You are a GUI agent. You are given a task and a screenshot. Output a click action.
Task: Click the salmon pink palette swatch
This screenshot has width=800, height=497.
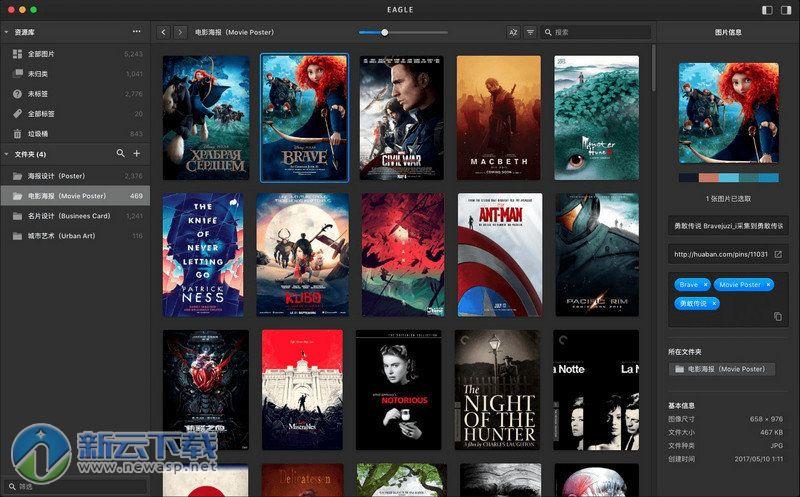point(709,178)
